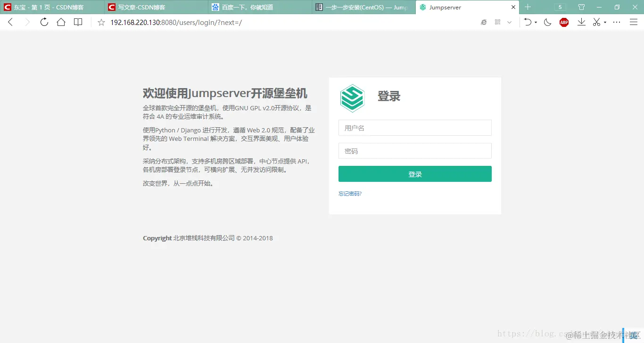Switch to the 东宝 CSDN博客 tab

click(x=52, y=7)
